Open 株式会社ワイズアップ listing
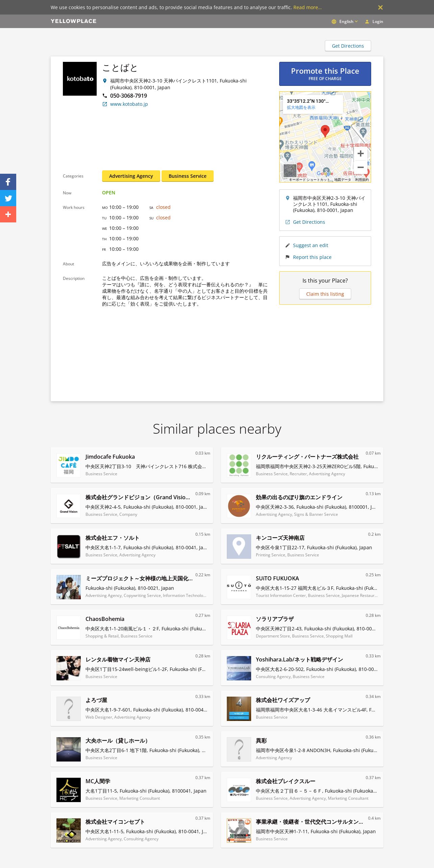 pos(283,700)
